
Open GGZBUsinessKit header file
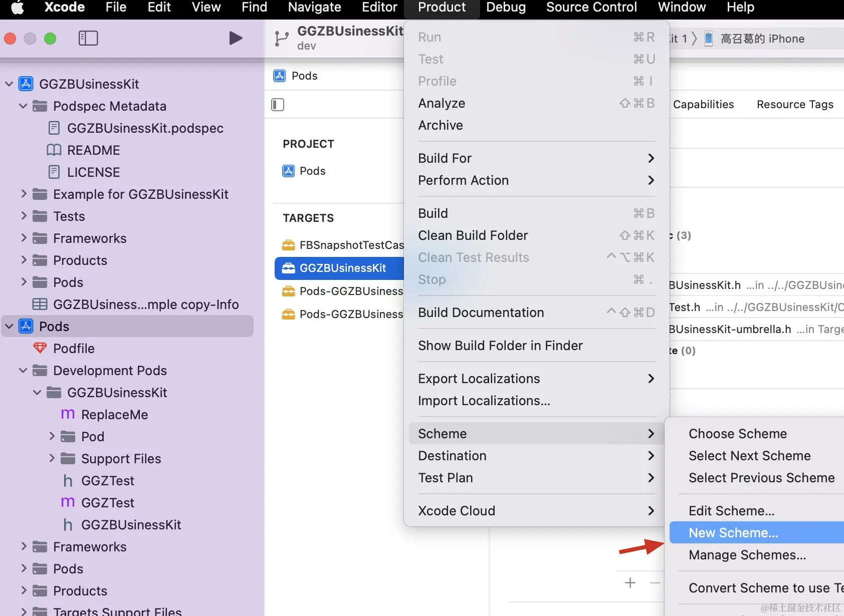coord(132,525)
